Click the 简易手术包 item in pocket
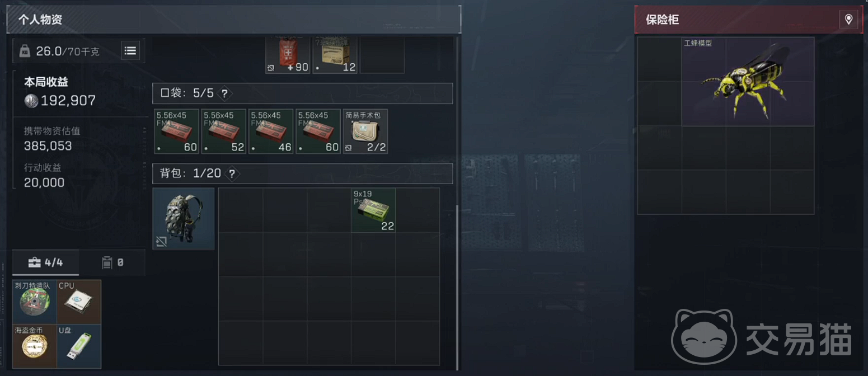 coord(365,131)
